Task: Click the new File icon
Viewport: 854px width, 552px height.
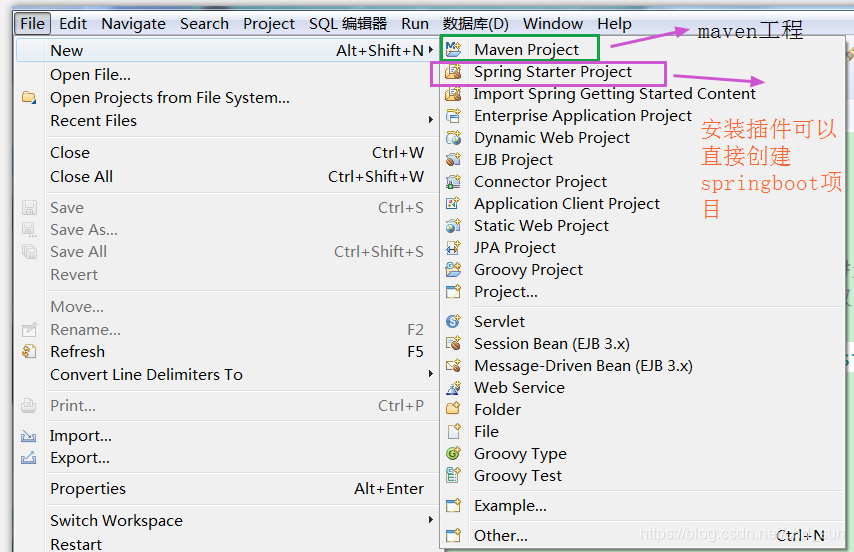Action: [x=453, y=431]
